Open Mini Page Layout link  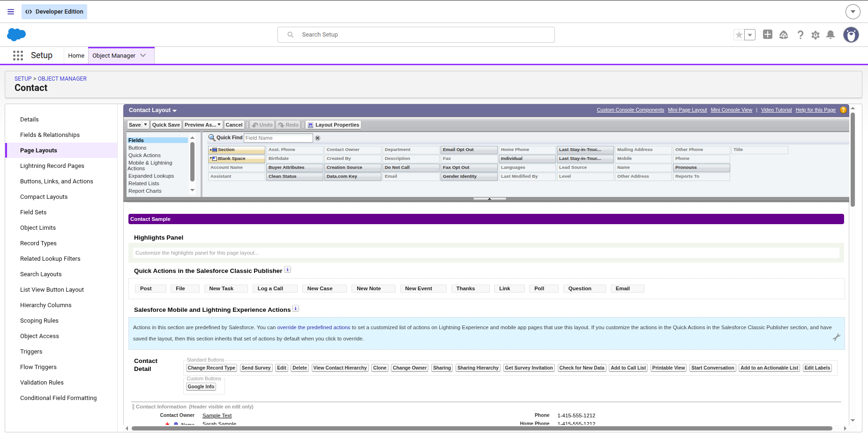coord(687,110)
